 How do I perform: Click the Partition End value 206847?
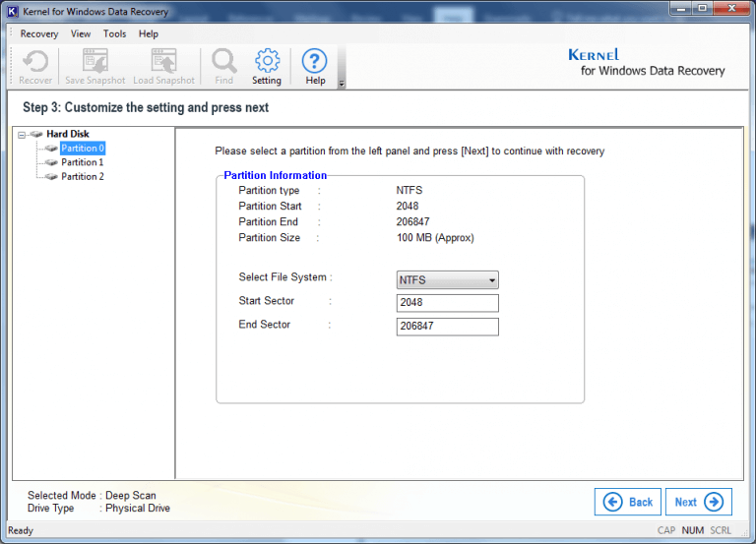[x=413, y=222]
